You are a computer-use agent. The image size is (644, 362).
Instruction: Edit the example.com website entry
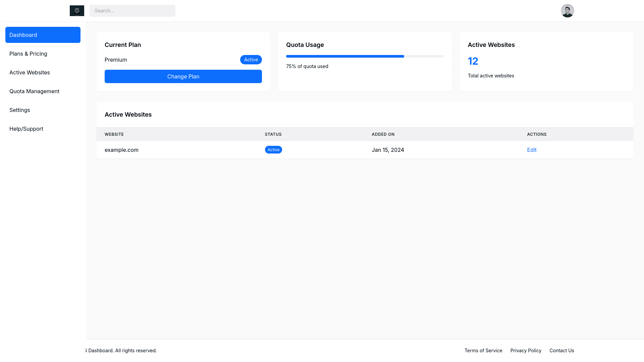532,150
